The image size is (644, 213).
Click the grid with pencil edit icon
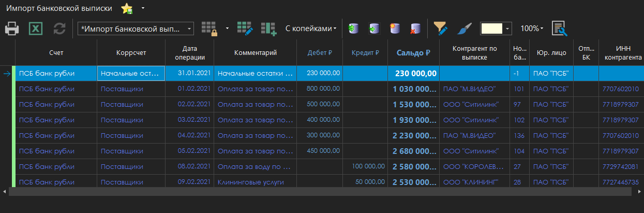coord(244,29)
